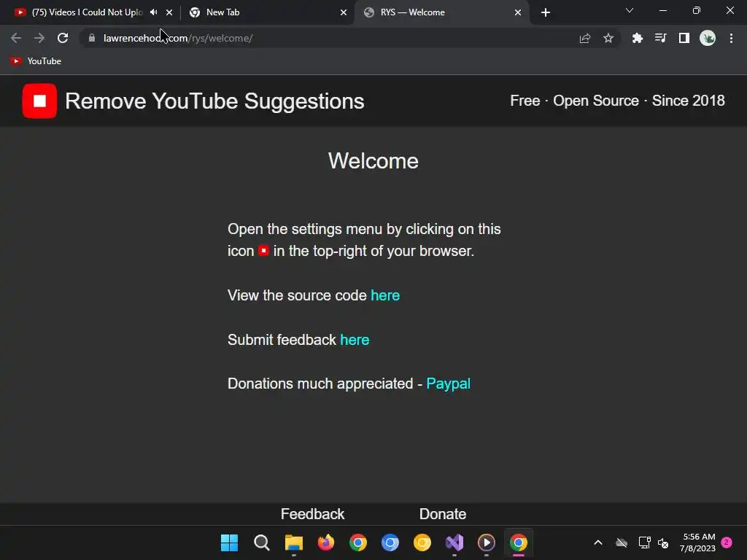
Task: Click the Donate footer link
Action: pyautogui.click(x=443, y=514)
